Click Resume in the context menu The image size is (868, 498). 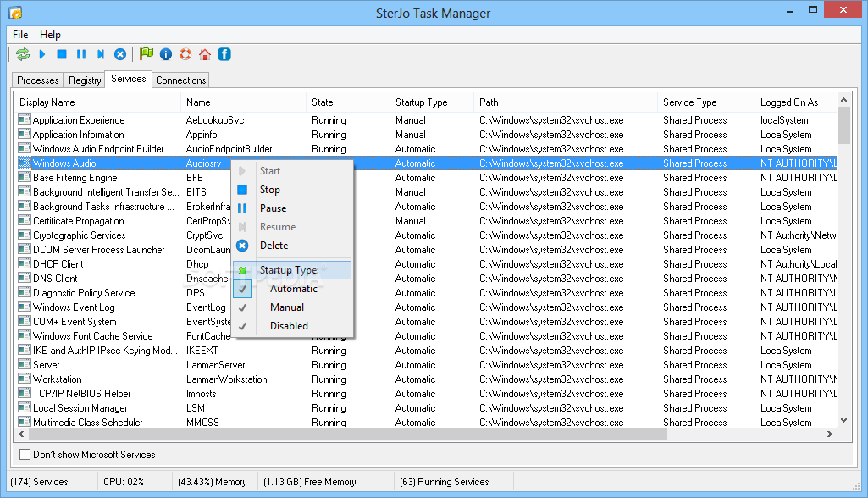(x=292, y=227)
